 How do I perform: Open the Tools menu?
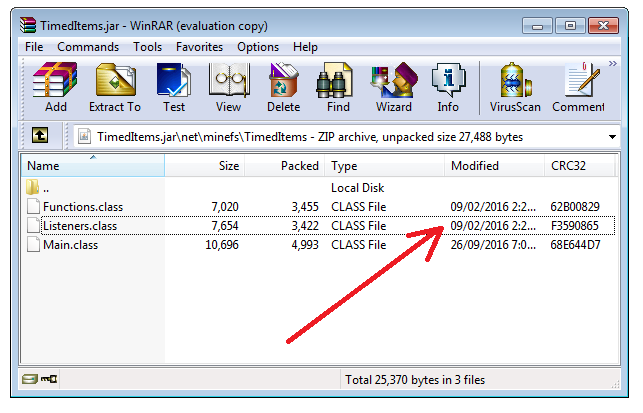tap(148, 47)
